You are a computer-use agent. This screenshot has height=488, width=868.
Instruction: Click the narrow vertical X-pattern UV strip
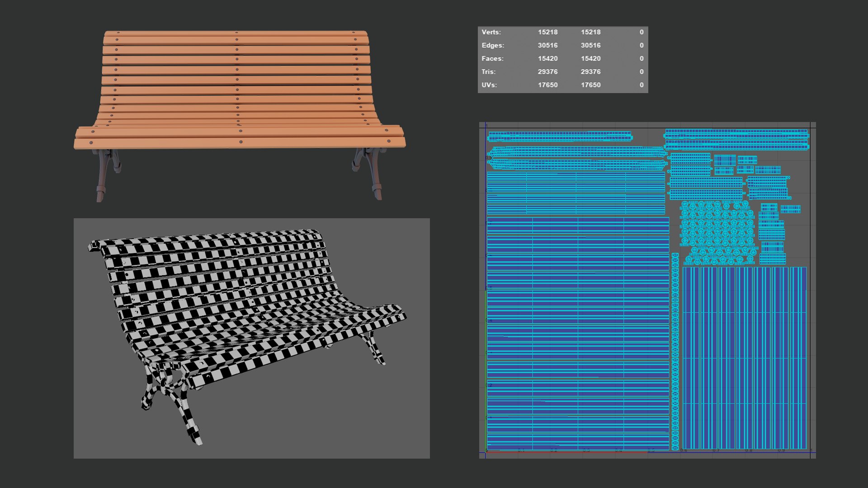tap(675, 352)
